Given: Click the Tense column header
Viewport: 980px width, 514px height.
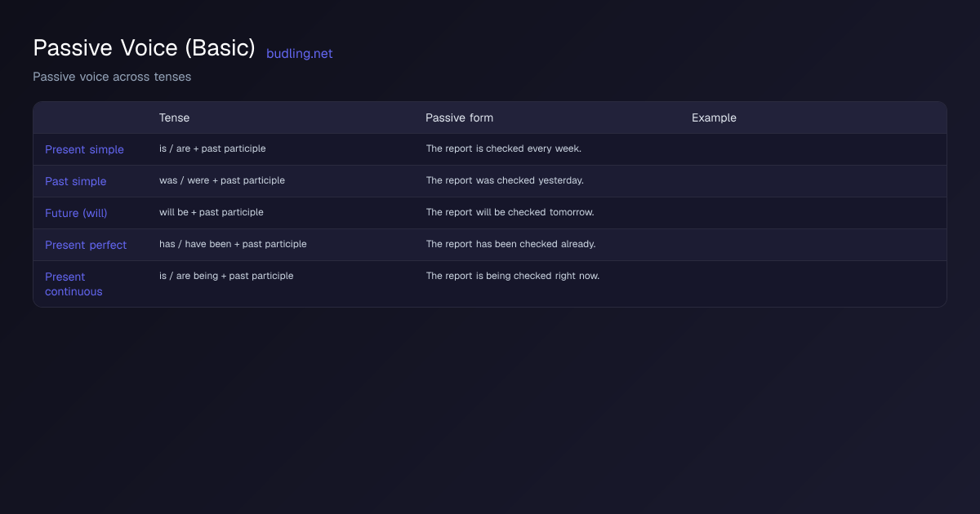Looking at the screenshot, I should point(174,117).
